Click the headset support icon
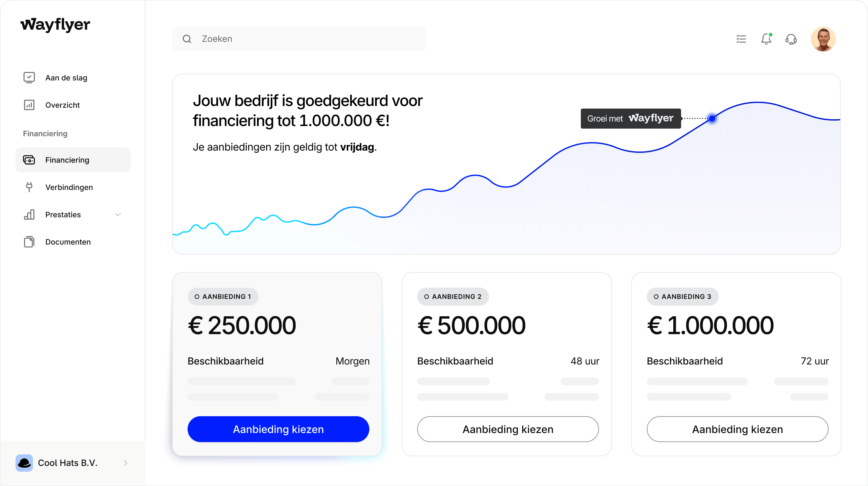Viewport: 868px width, 486px height. pos(791,39)
